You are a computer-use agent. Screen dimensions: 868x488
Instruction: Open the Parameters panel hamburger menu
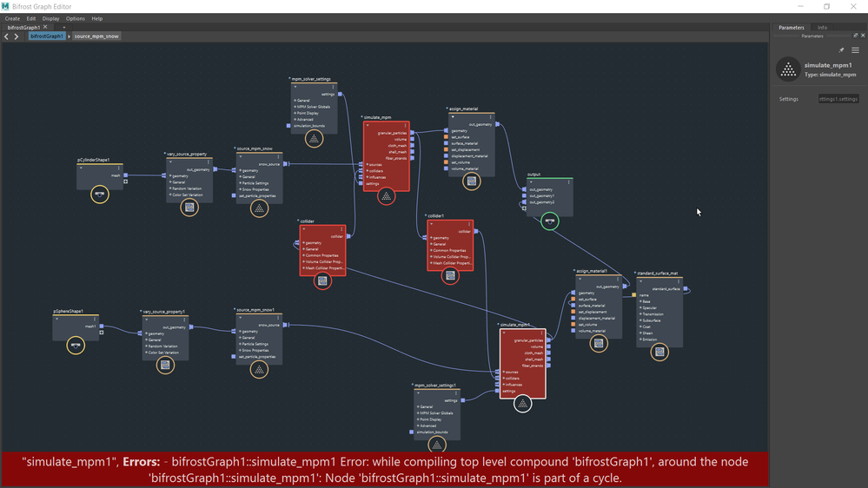(855, 49)
